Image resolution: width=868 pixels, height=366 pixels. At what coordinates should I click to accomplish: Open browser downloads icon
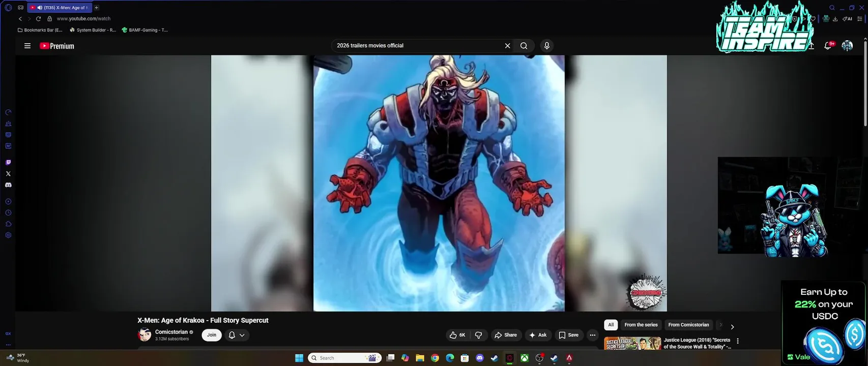tap(835, 19)
